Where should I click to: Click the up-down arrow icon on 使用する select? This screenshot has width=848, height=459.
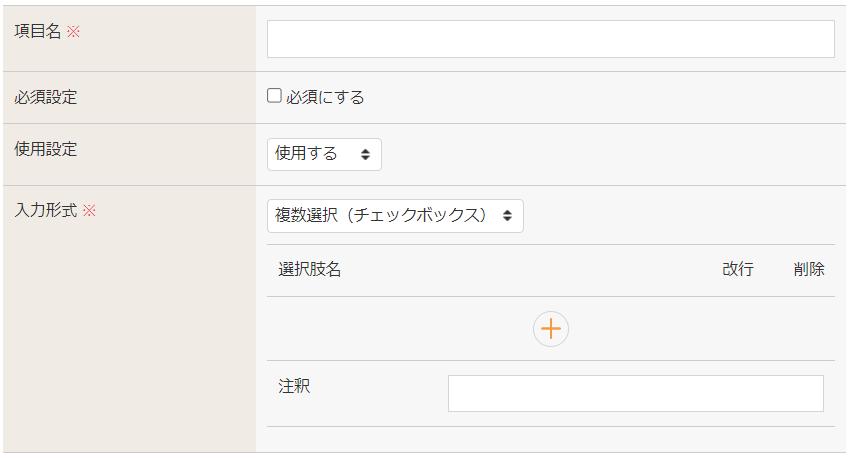click(x=365, y=155)
